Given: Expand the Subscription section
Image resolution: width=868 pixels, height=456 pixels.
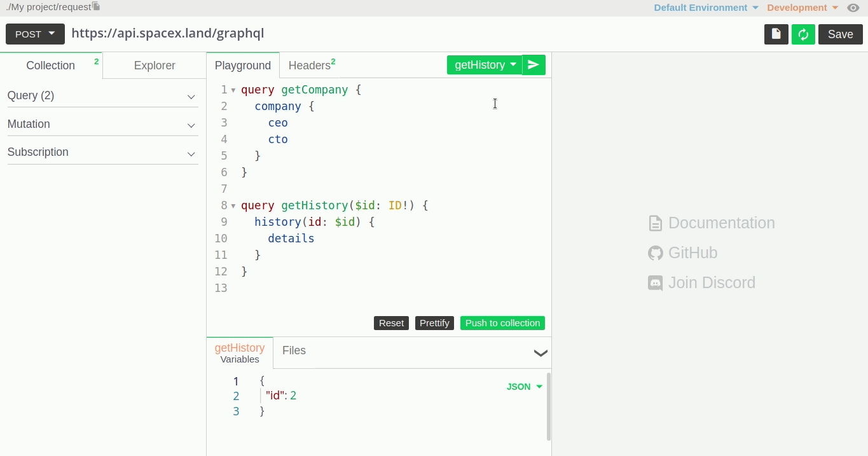Looking at the screenshot, I should pos(102,153).
